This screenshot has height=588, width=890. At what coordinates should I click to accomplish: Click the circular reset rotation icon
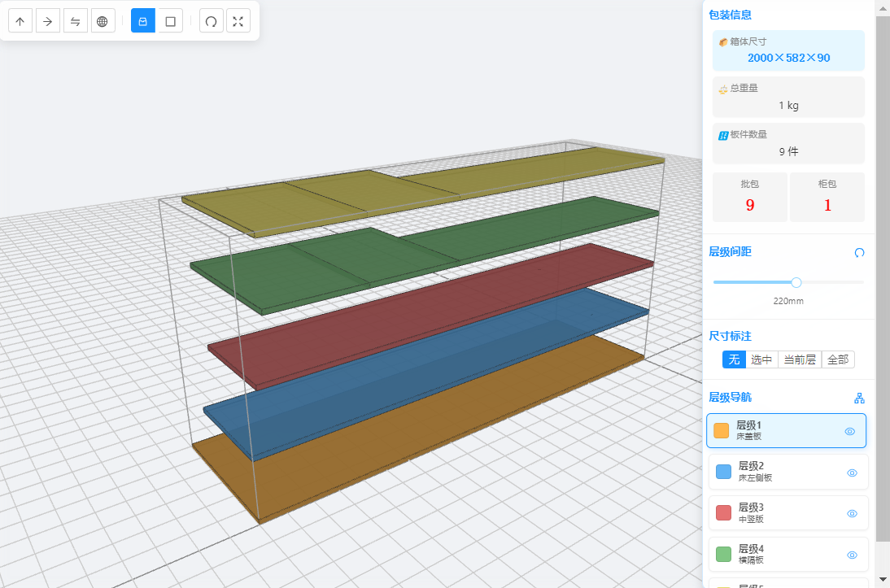(x=211, y=22)
